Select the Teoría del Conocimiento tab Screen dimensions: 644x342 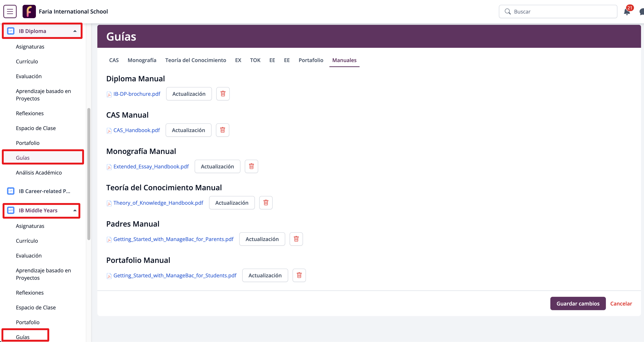195,60
